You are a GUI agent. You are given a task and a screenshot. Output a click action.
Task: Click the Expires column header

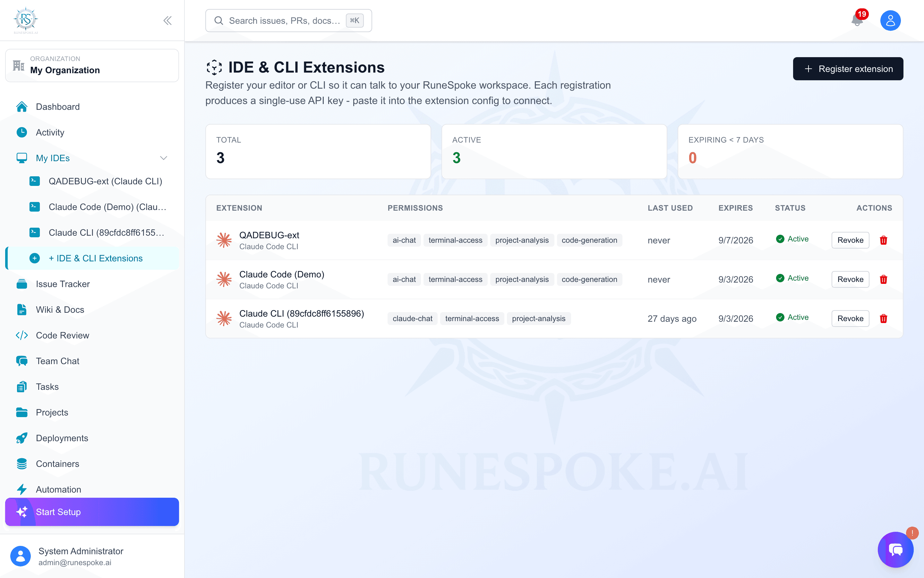click(x=735, y=208)
